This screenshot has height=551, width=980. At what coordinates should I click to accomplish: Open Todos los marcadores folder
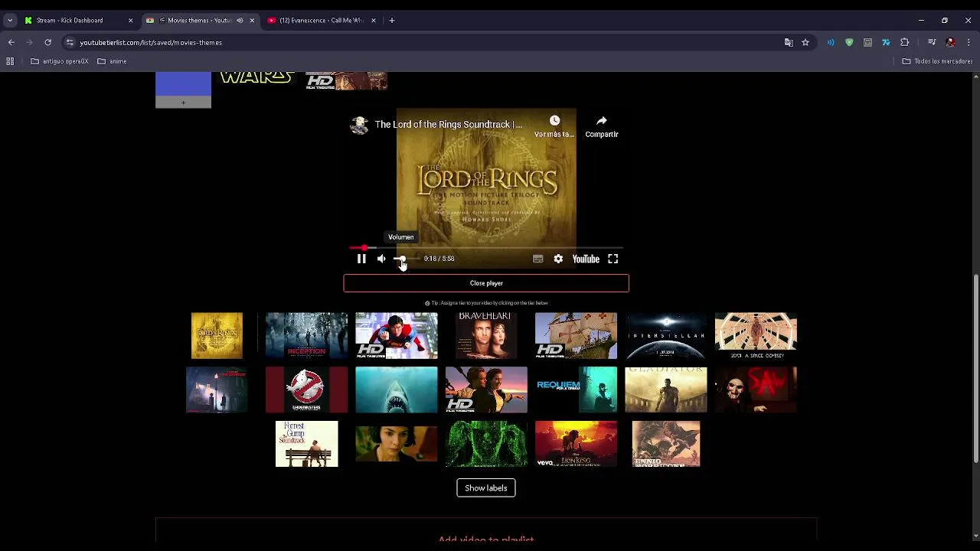point(937,61)
